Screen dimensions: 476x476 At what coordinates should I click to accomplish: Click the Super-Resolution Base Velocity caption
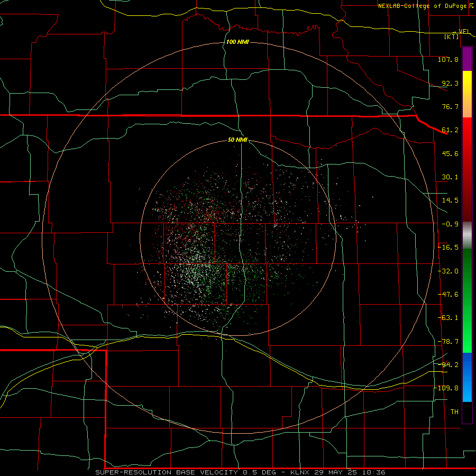tap(240, 472)
